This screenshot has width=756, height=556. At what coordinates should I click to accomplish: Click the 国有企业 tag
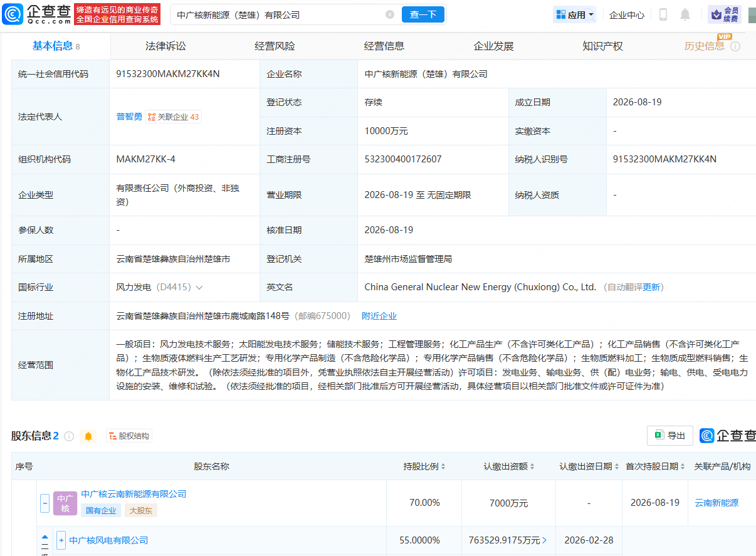[x=101, y=510]
